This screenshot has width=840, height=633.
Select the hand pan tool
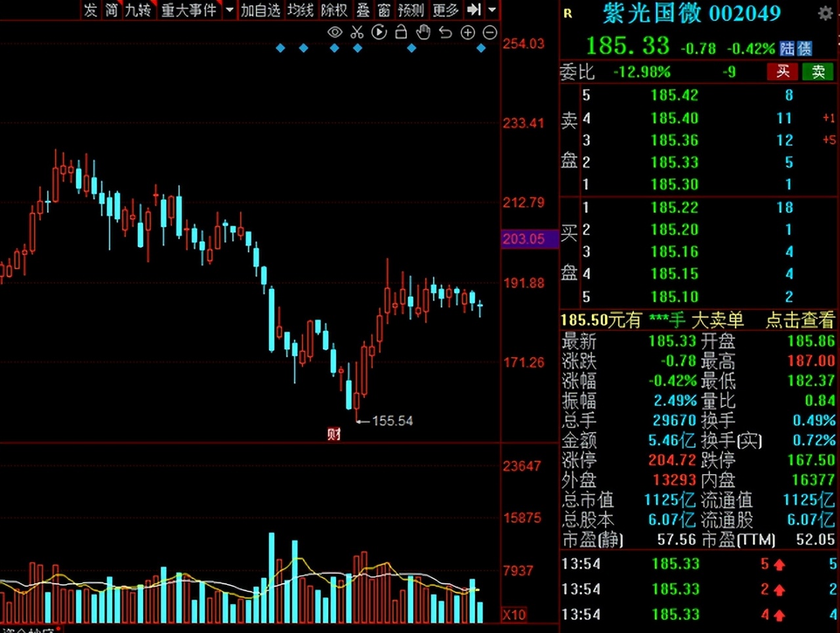tap(423, 32)
